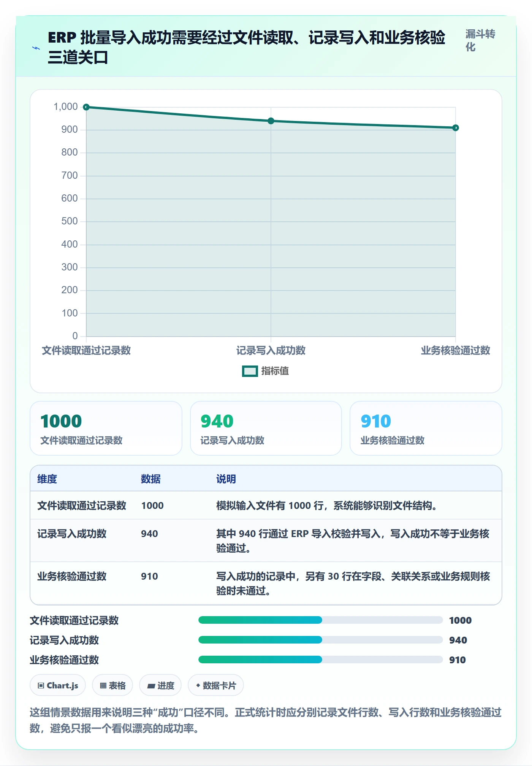Viewport: 532px width, 766px height.
Task: Click the 数据卡片 chip
Action: tap(216, 685)
